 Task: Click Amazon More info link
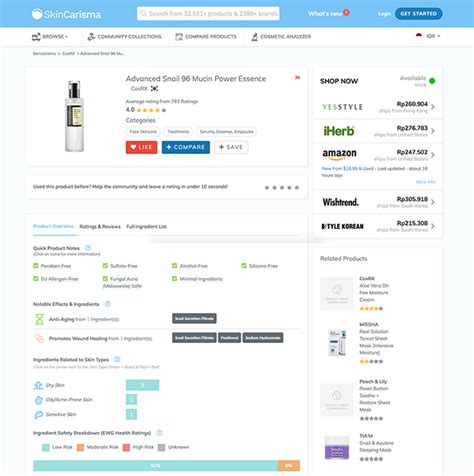[425, 182]
